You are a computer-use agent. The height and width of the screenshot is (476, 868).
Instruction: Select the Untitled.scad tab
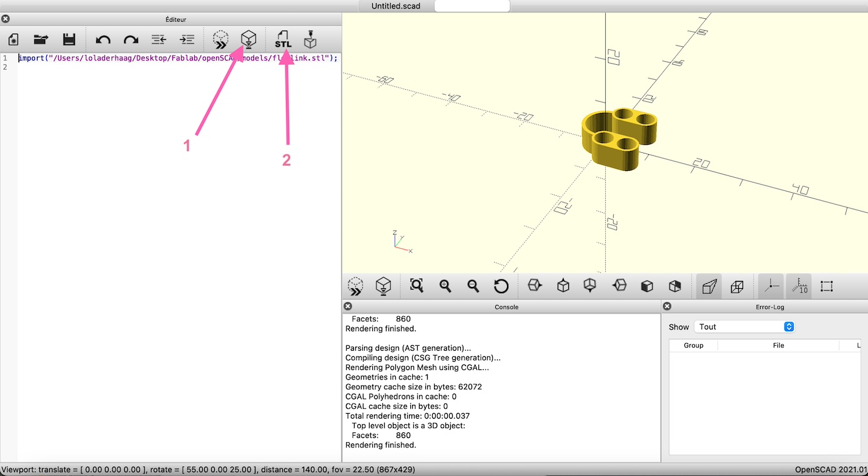click(396, 6)
